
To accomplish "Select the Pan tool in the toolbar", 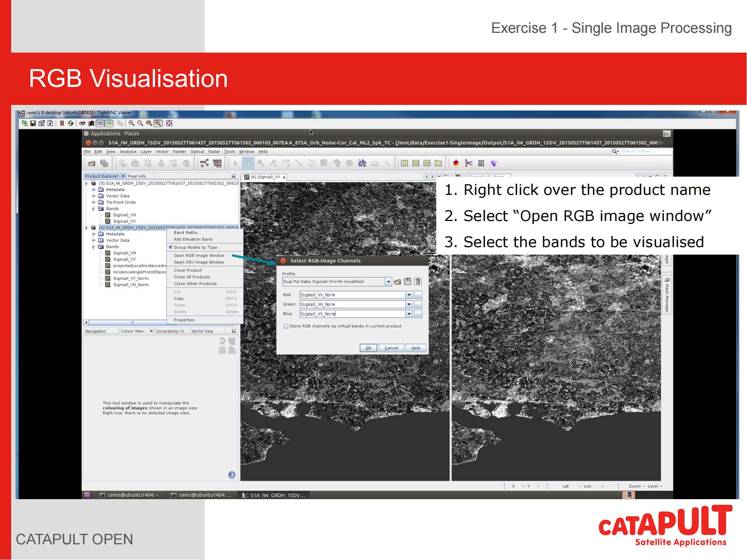I will [x=248, y=163].
